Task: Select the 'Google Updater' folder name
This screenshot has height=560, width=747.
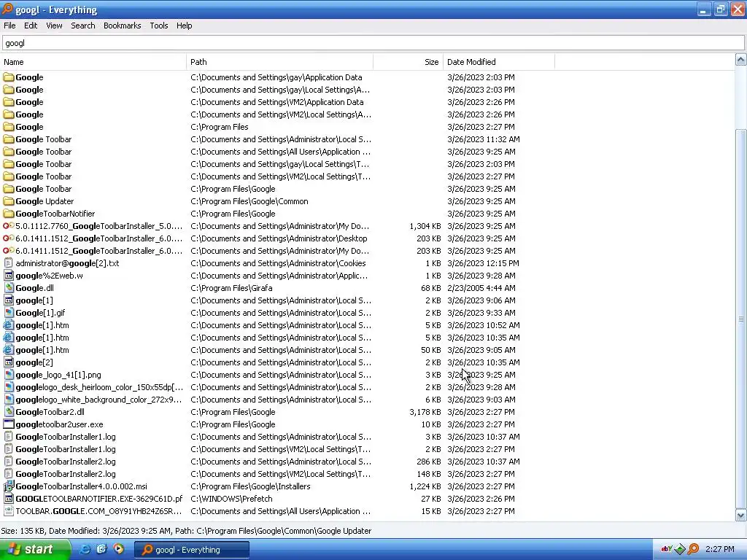Action: click(x=44, y=201)
